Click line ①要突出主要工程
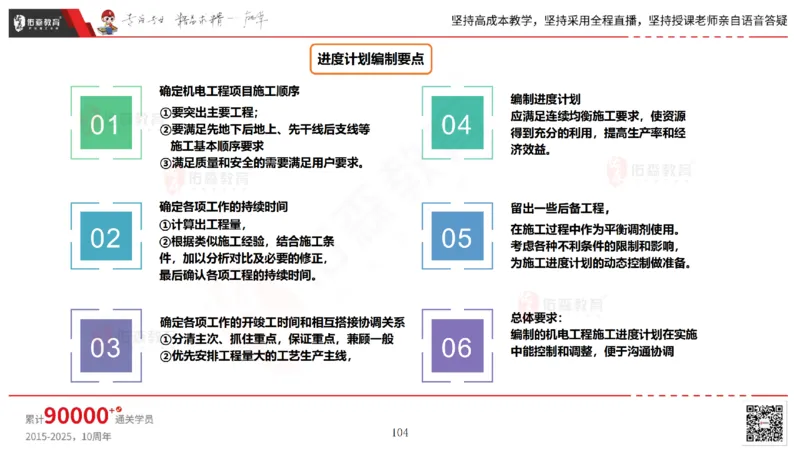This screenshot has height=450, width=800. (x=209, y=112)
